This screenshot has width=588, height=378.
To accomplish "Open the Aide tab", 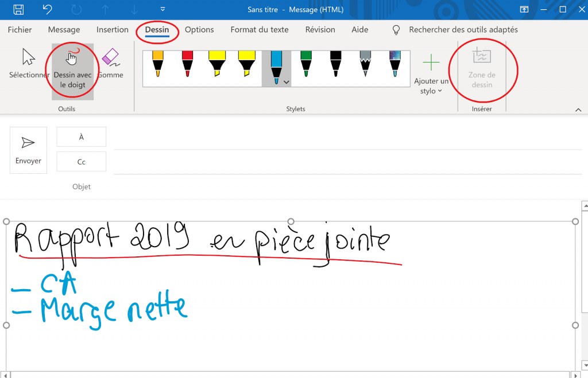I will tap(359, 30).
